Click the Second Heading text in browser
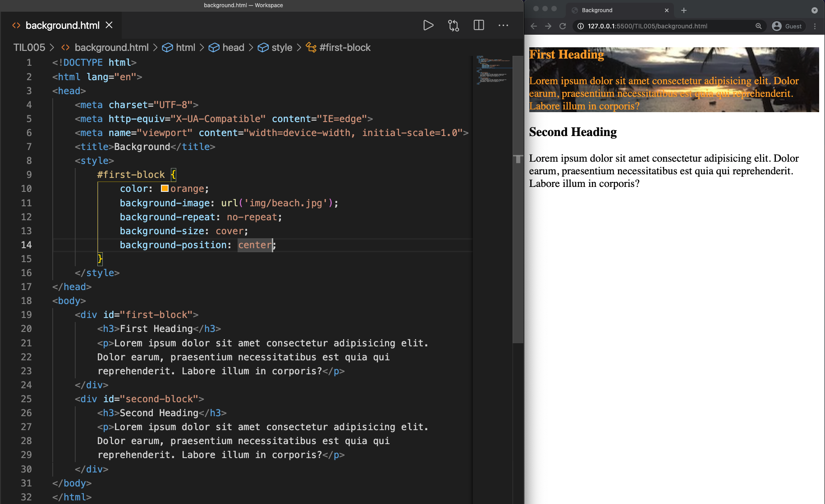This screenshot has width=825, height=504. [x=573, y=132]
